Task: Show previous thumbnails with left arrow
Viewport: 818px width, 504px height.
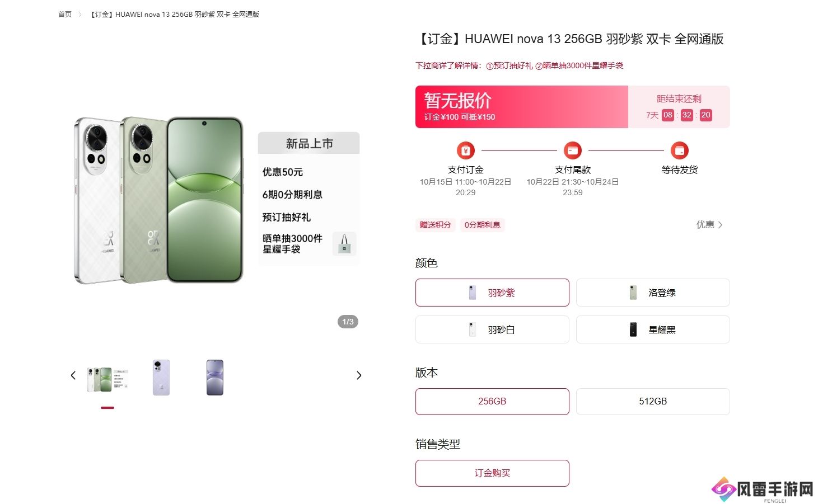Action: tap(73, 375)
